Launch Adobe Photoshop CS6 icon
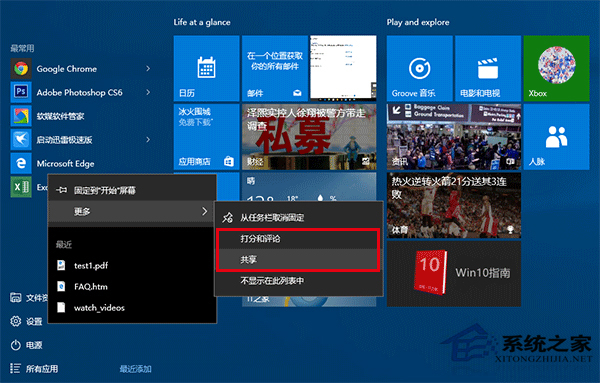The image size is (600, 383). point(21,92)
